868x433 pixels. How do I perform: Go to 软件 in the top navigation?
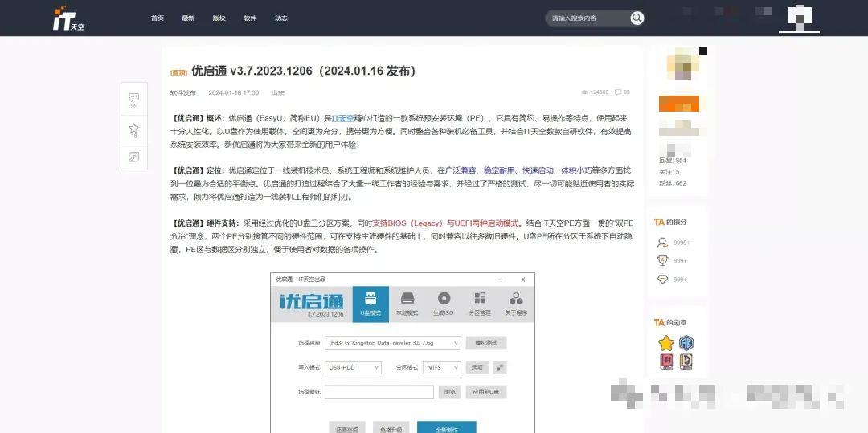(x=250, y=18)
